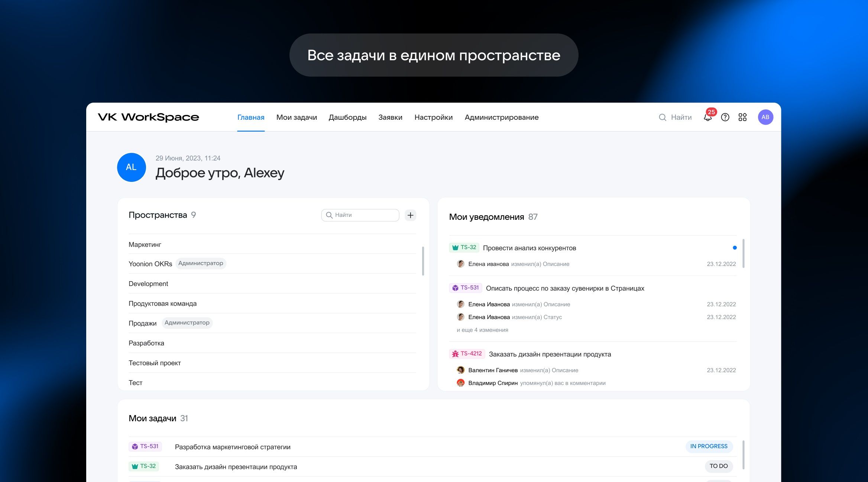Open the Продажи space
The height and width of the screenshot is (482, 868).
[272, 323]
